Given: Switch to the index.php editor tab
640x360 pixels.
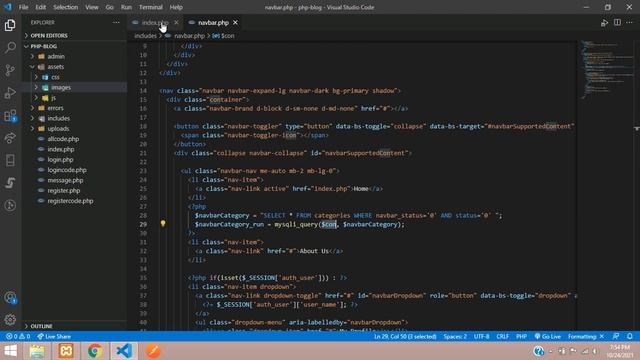Looking at the screenshot, I should [x=155, y=22].
